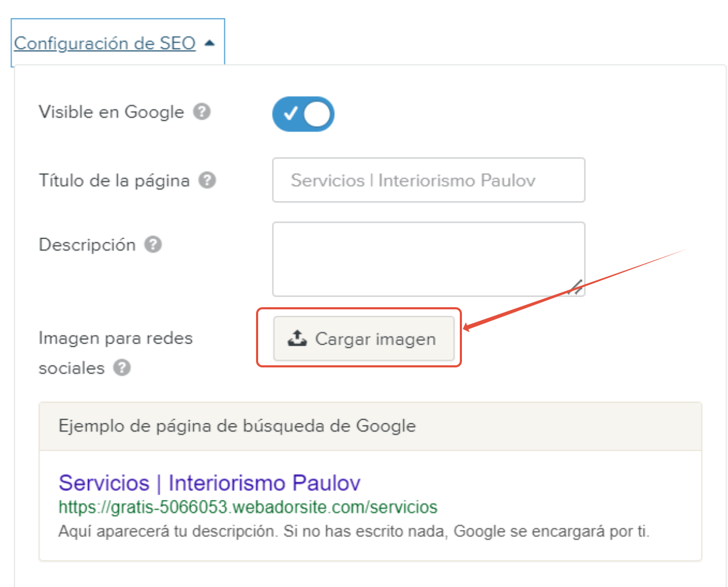Viewport: 728px width, 587px height.
Task: Toggle the Visible en Google switch
Action: pos(303,113)
